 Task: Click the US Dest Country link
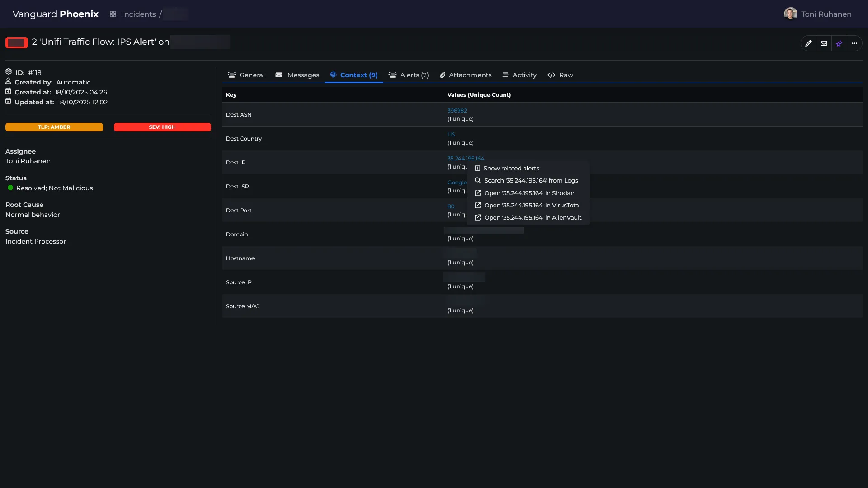451,135
